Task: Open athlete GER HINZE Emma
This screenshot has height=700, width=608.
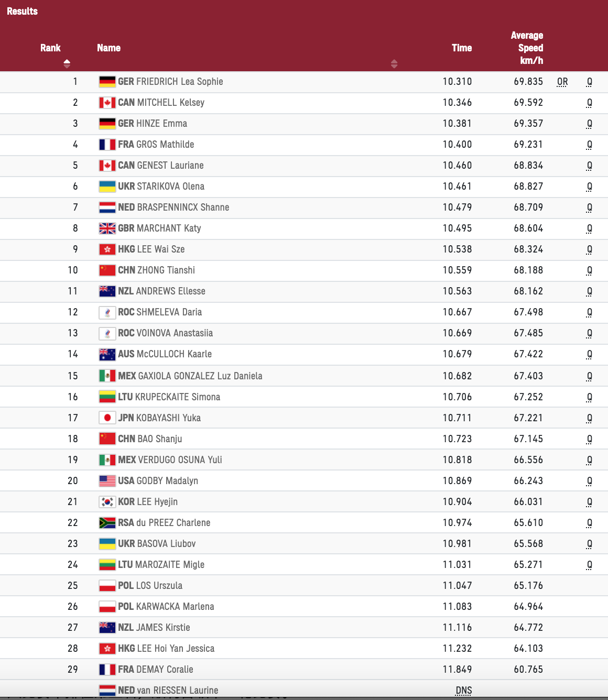Action: pyautogui.click(x=153, y=124)
